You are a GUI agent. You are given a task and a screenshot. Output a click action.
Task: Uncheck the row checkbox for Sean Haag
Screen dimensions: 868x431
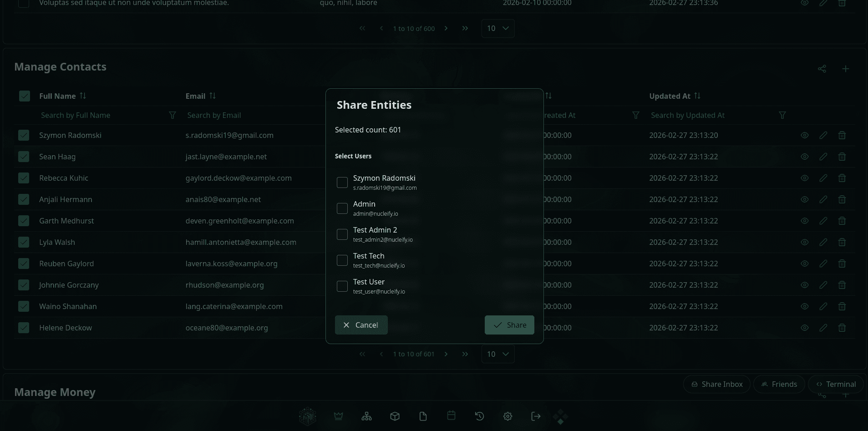pos(24,157)
